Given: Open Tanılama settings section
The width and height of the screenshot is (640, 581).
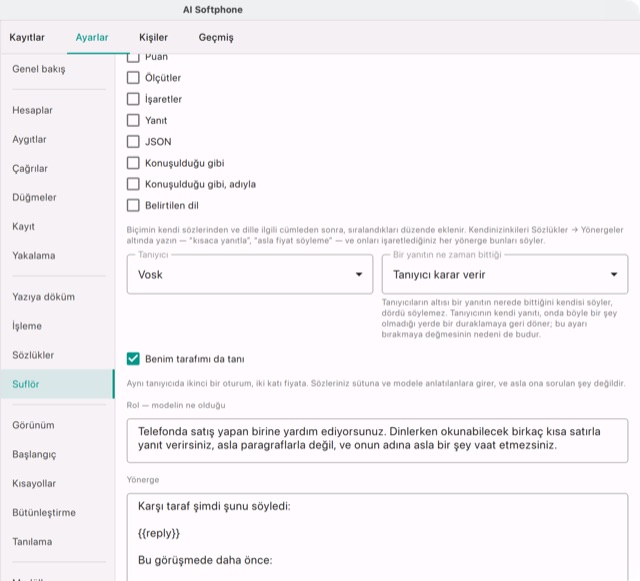Looking at the screenshot, I should pyautogui.click(x=57, y=541).
